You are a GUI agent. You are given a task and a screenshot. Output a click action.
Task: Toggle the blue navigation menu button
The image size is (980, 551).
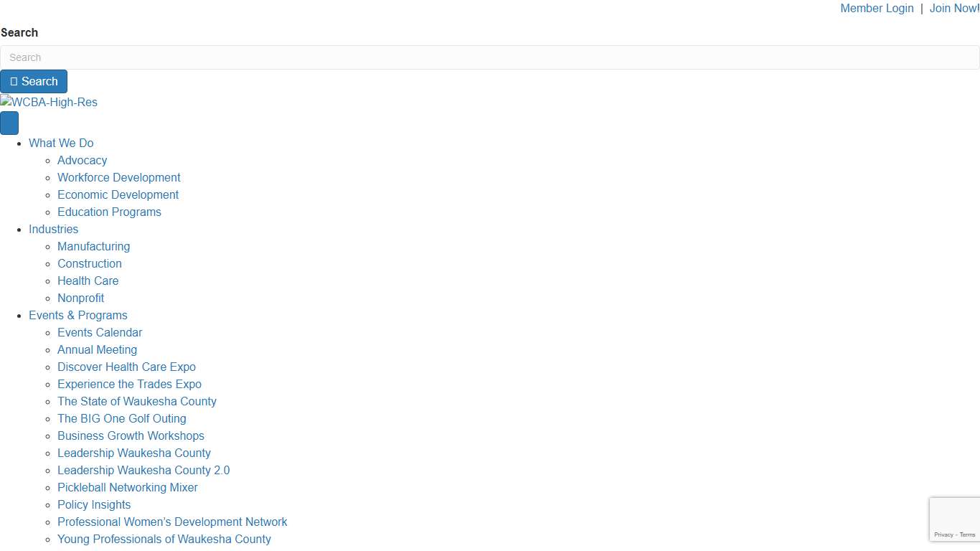click(9, 123)
